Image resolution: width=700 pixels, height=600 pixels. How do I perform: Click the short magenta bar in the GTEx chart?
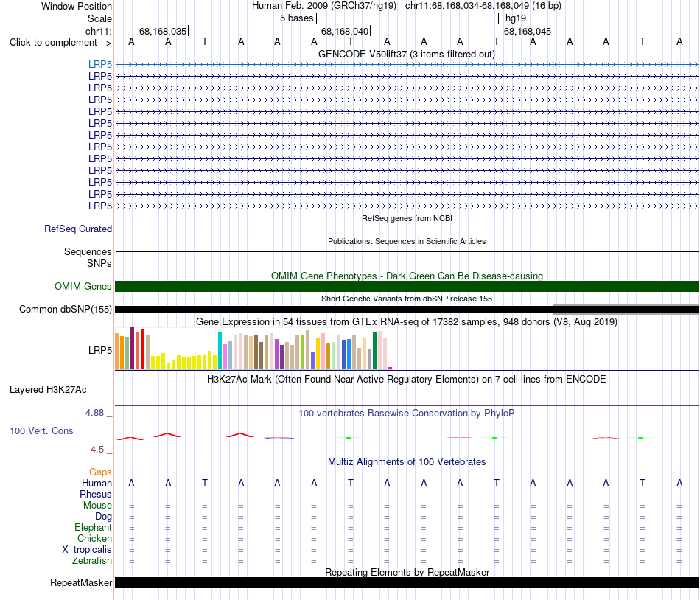pyautogui.click(x=391, y=368)
